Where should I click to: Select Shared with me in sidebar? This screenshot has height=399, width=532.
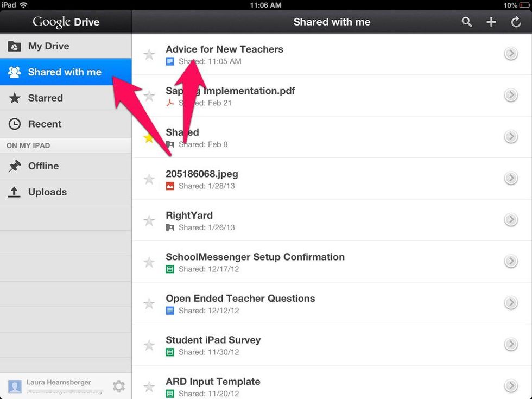[x=65, y=72]
